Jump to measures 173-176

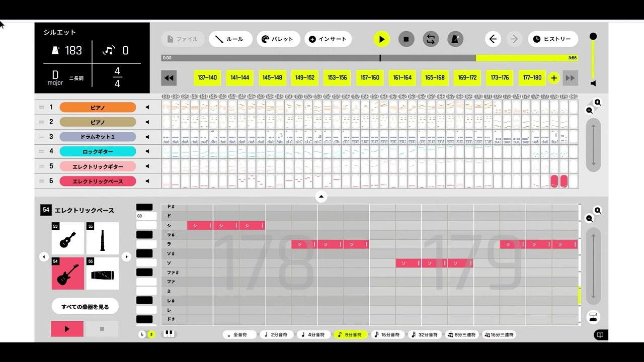[500, 78]
